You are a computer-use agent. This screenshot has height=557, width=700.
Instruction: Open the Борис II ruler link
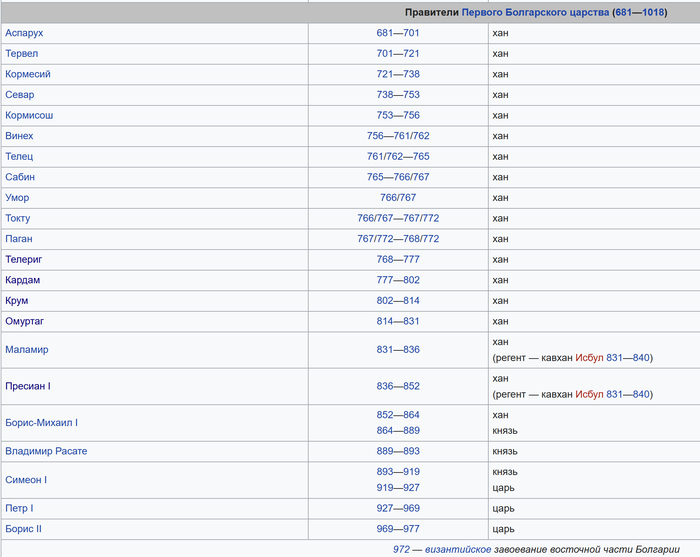(23, 529)
